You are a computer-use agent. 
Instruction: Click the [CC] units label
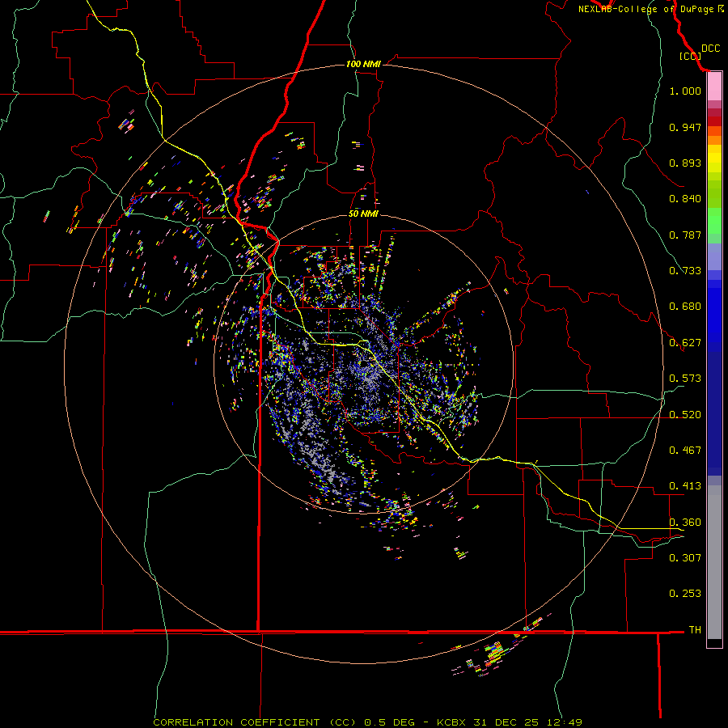coord(690,56)
